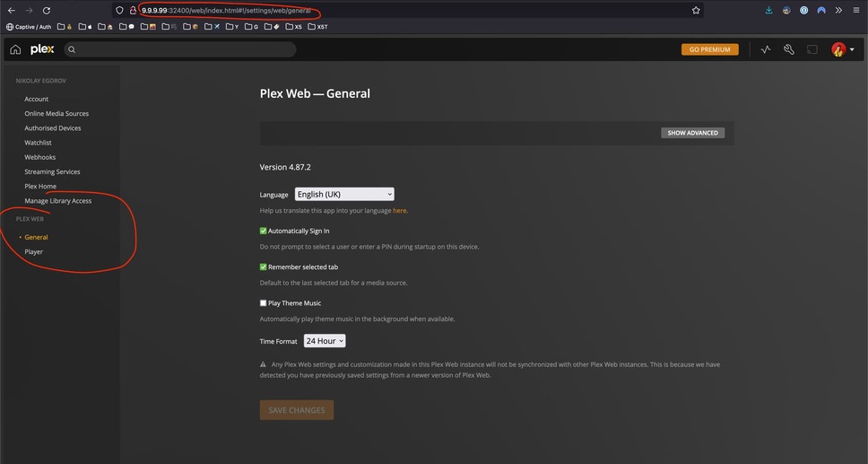Click 'Version 4.87.2' text
The width and height of the screenshot is (868, 464).
[285, 167]
